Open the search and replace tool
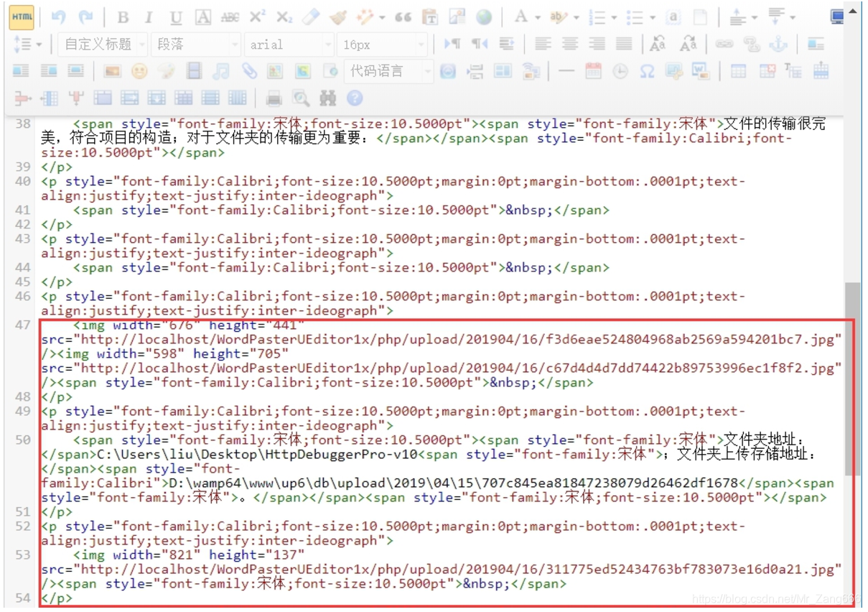The height and width of the screenshot is (612, 868). click(x=330, y=99)
